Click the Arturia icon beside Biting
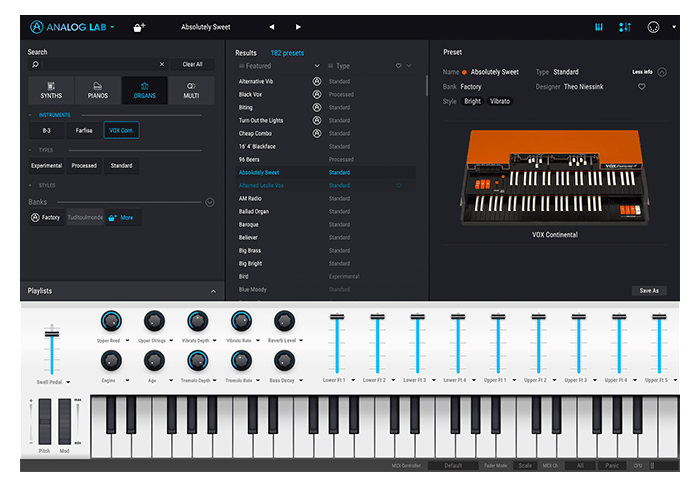700x486 pixels. click(317, 108)
